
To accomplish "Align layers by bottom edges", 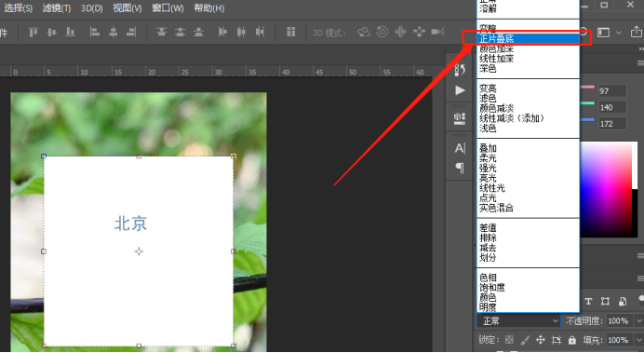I will (71, 32).
